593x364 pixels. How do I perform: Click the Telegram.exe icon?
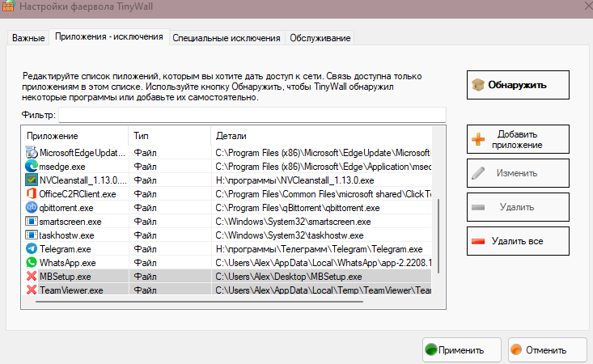pos(32,248)
